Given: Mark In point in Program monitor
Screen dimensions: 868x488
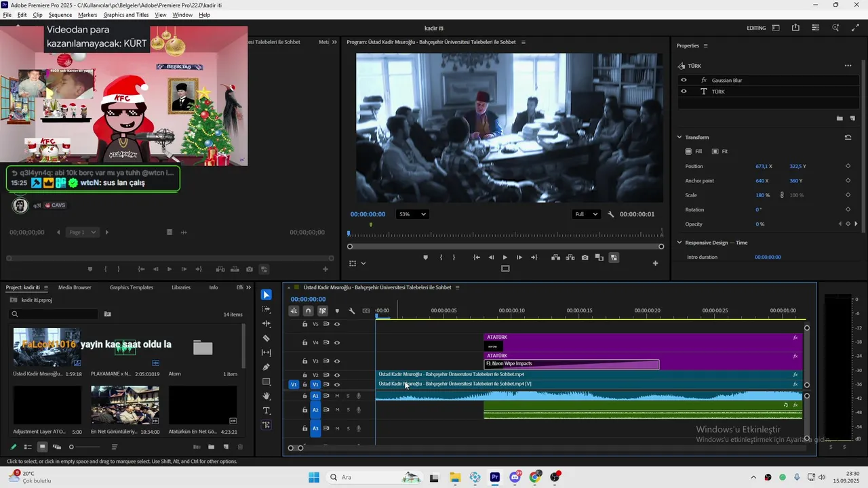Looking at the screenshot, I should coord(441,258).
